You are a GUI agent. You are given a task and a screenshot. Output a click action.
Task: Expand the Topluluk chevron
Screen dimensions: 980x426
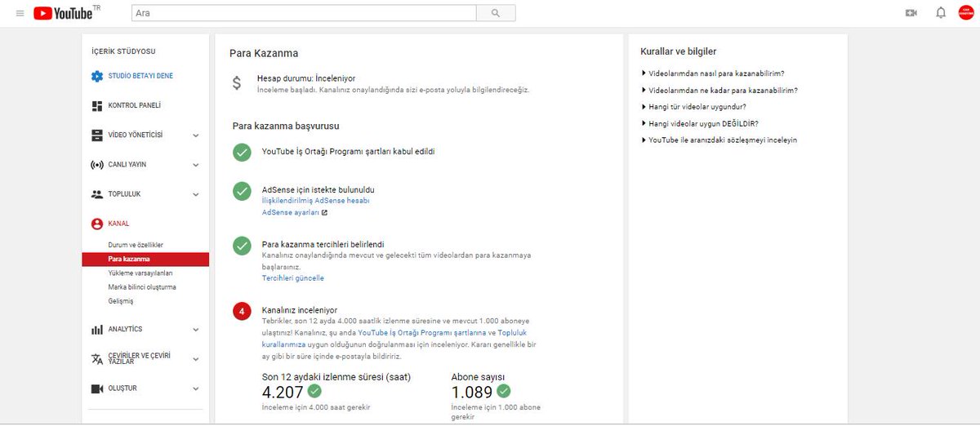[196, 194]
